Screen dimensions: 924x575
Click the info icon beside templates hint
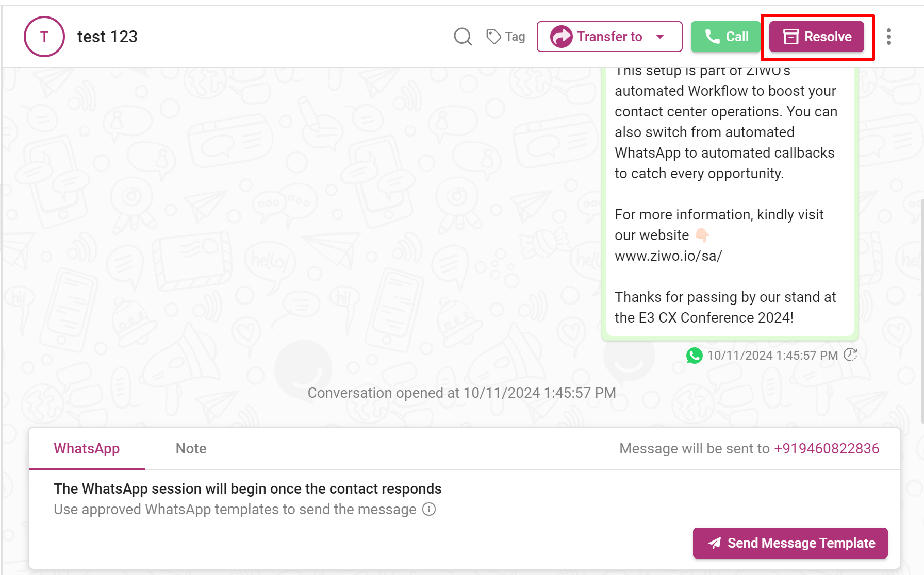pos(429,509)
